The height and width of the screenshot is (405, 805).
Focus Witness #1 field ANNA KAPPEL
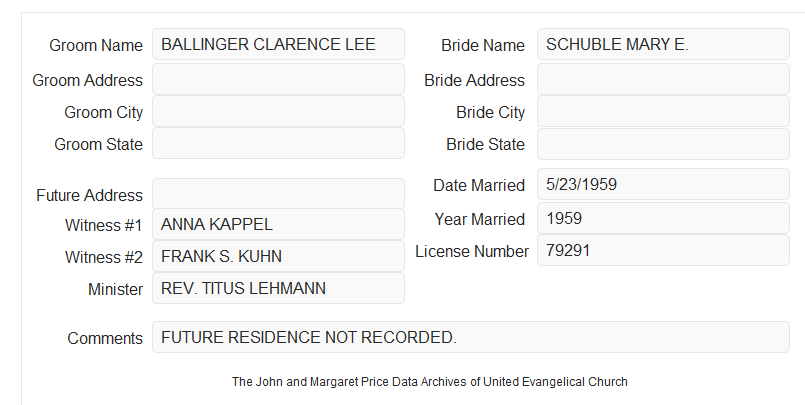click(278, 224)
